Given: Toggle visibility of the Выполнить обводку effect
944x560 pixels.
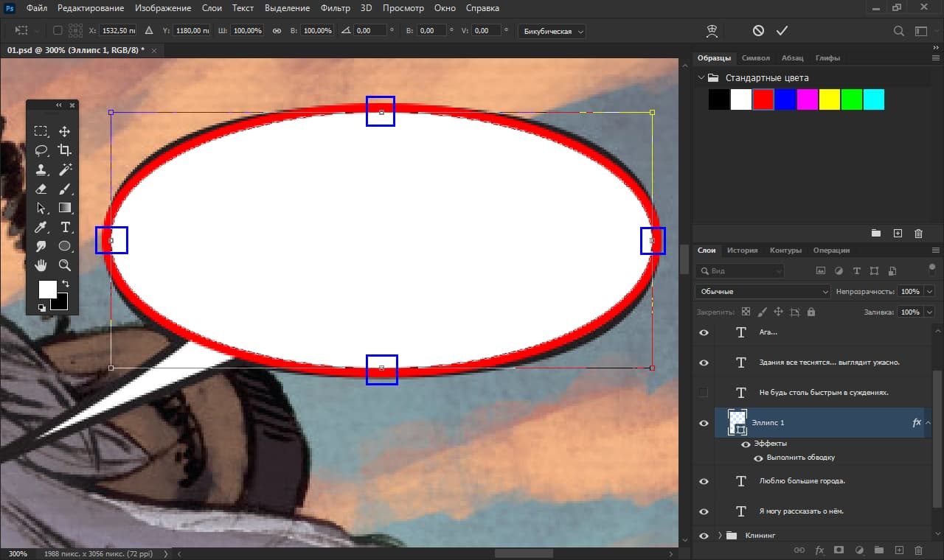Looking at the screenshot, I should coord(757,458).
